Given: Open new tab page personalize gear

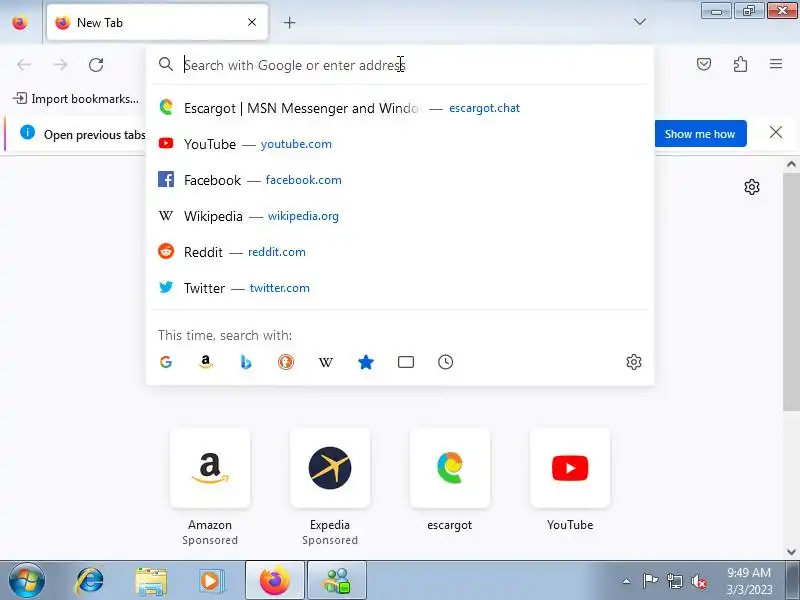Looking at the screenshot, I should (752, 187).
